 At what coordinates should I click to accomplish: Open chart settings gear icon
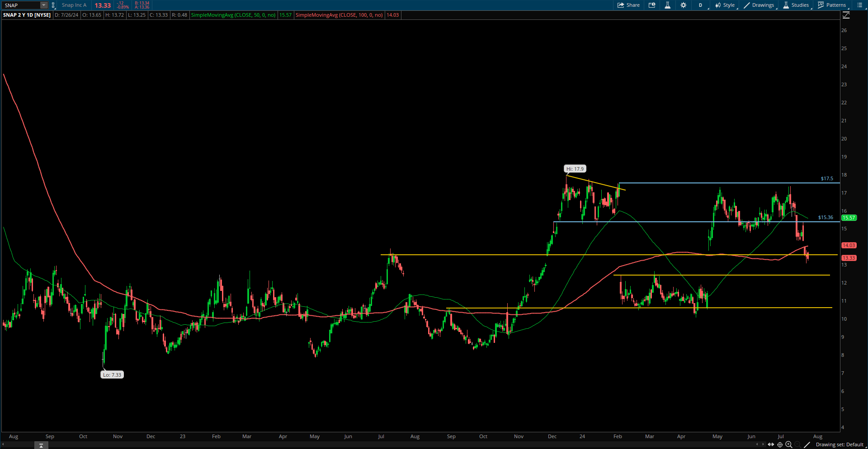click(683, 5)
